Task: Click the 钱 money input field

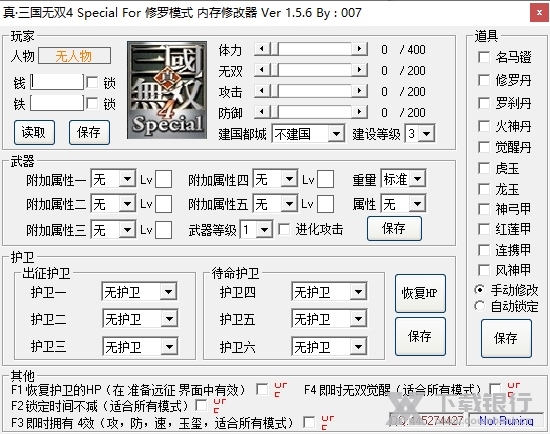Action: [x=57, y=82]
